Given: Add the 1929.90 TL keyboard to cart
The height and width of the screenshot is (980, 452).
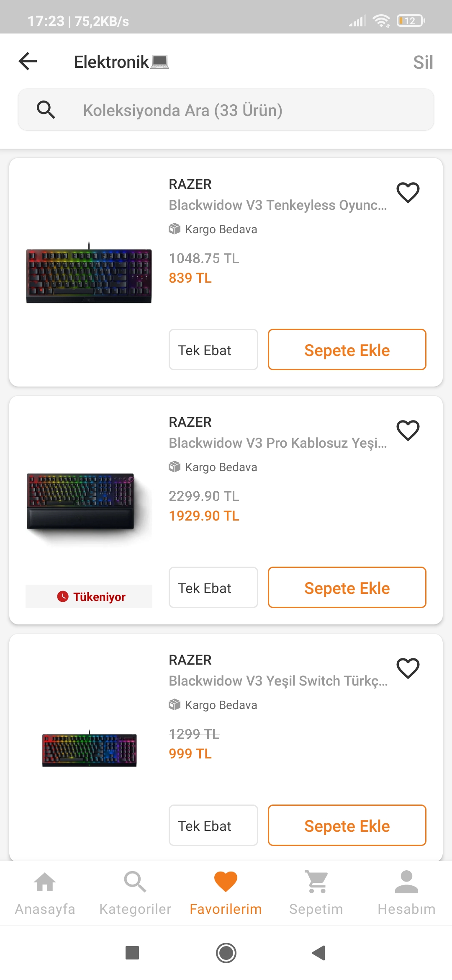Looking at the screenshot, I should [x=347, y=588].
